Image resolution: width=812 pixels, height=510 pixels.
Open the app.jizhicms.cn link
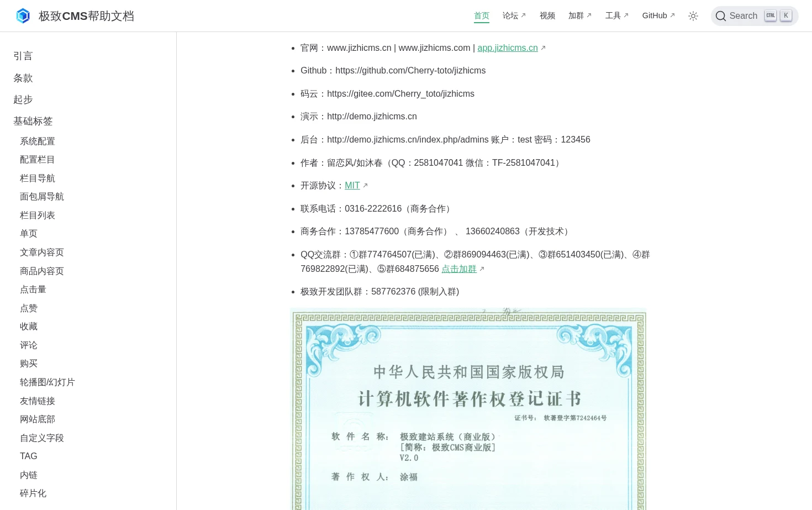pos(508,48)
